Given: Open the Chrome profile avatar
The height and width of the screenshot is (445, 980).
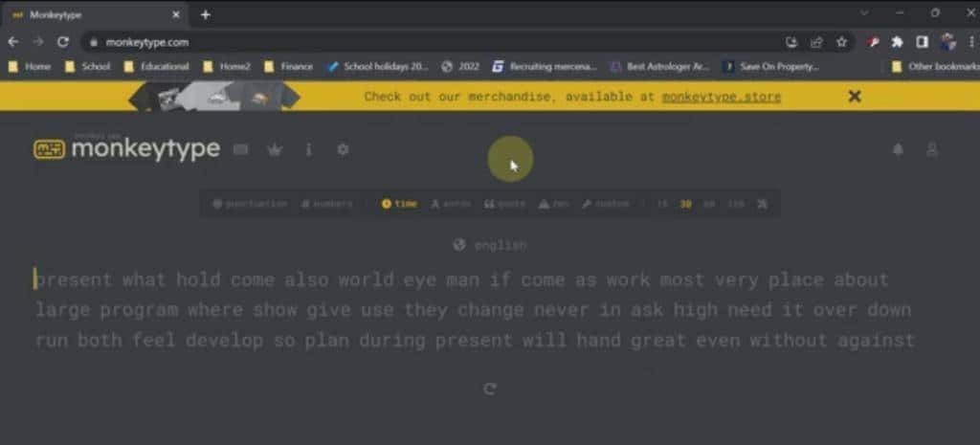Looking at the screenshot, I should (947, 42).
